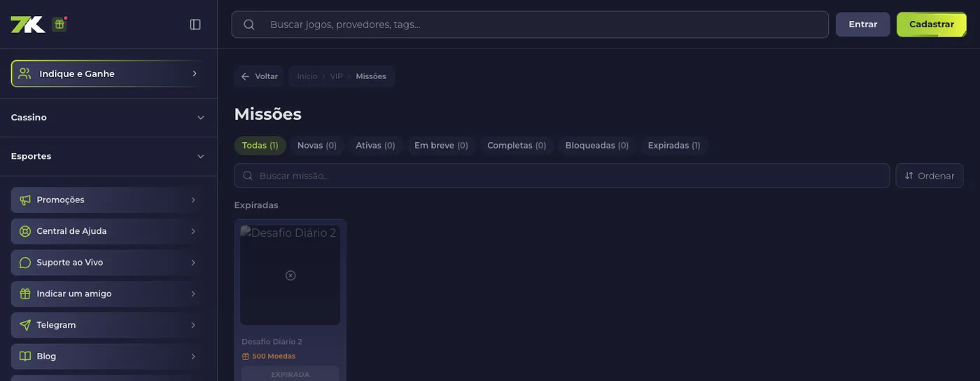The image size is (980, 381).
Task: Click the EXPIRADA button on mission card
Action: tap(290, 374)
